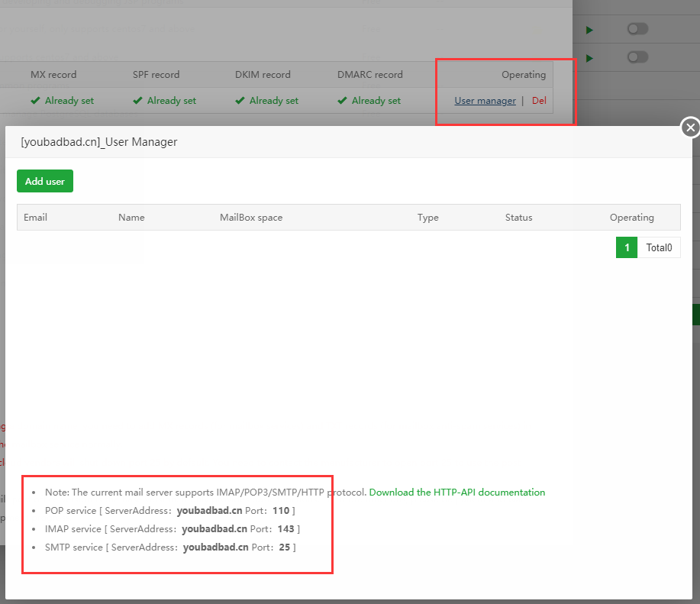Image resolution: width=700 pixels, height=604 pixels.
Task: Click the SPF record column header
Action: (x=156, y=75)
